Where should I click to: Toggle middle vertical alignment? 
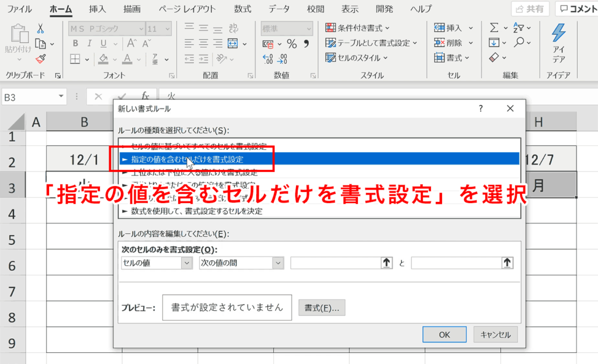click(x=204, y=28)
